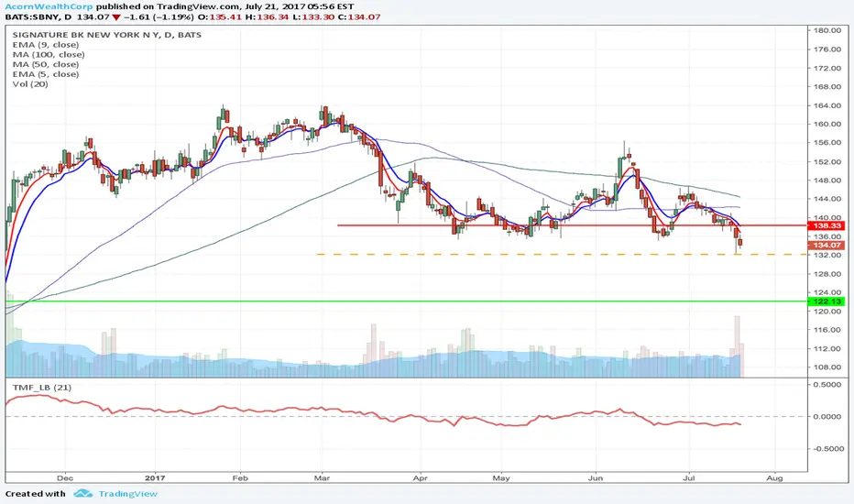Select the 'SIGNATURE BK NEW YORK N Y, D, BATS' legend
This screenshot has height=504, width=854.
[x=106, y=34]
